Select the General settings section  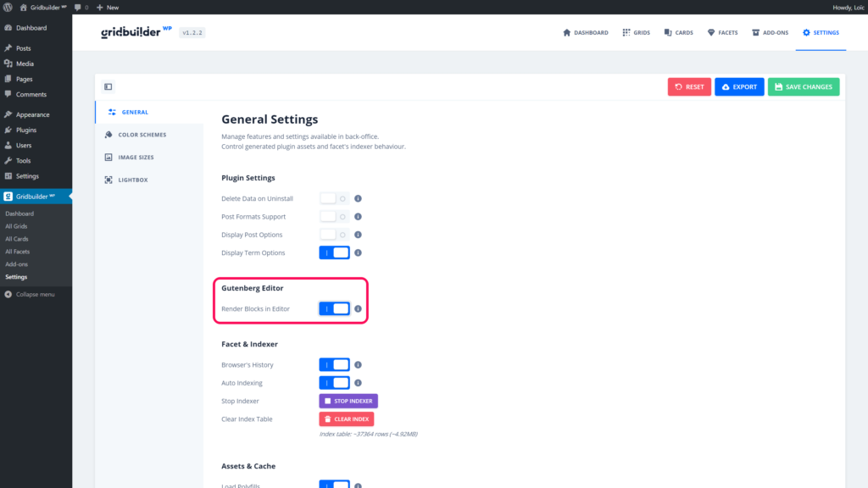point(149,113)
